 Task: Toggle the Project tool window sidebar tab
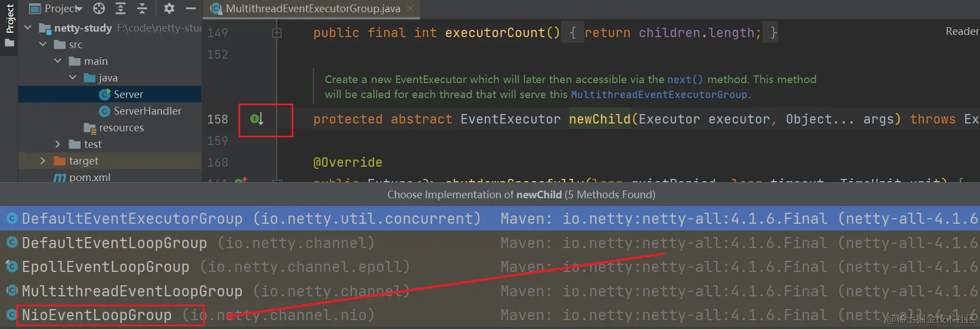9,25
